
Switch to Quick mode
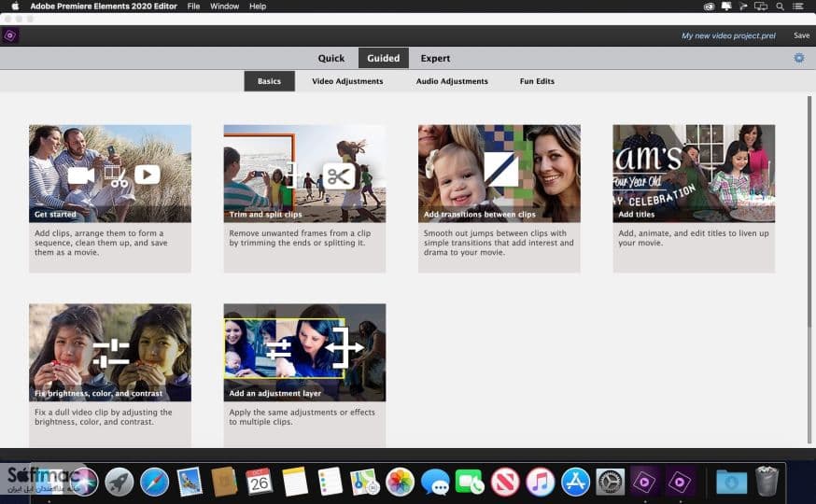tap(331, 58)
